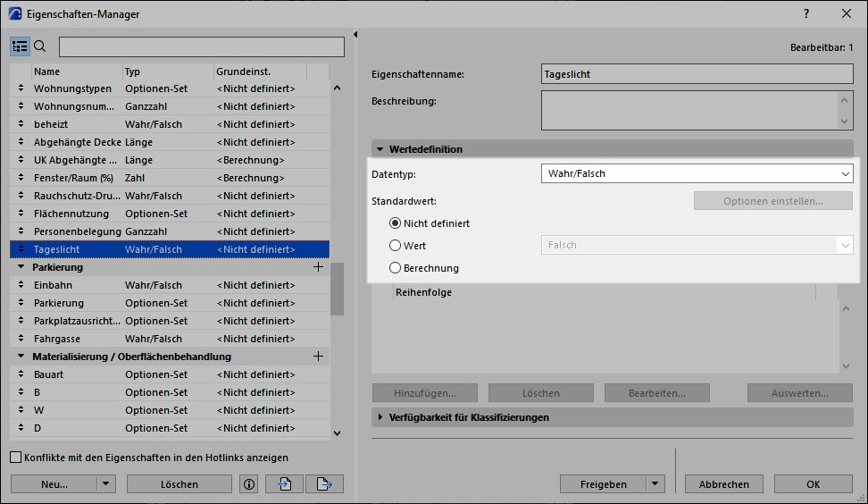
Task: Confirm with the OK button
Action: coord(814,484)
